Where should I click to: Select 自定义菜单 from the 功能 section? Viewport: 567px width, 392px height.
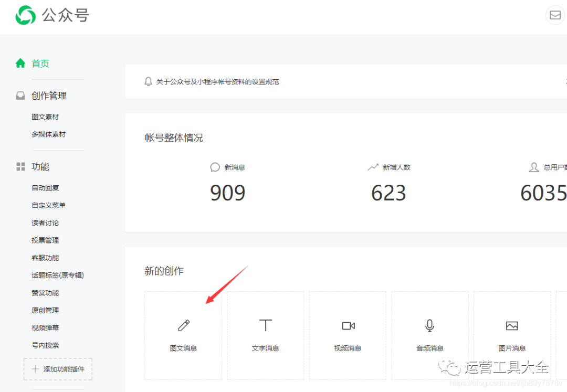coord(45,205)
